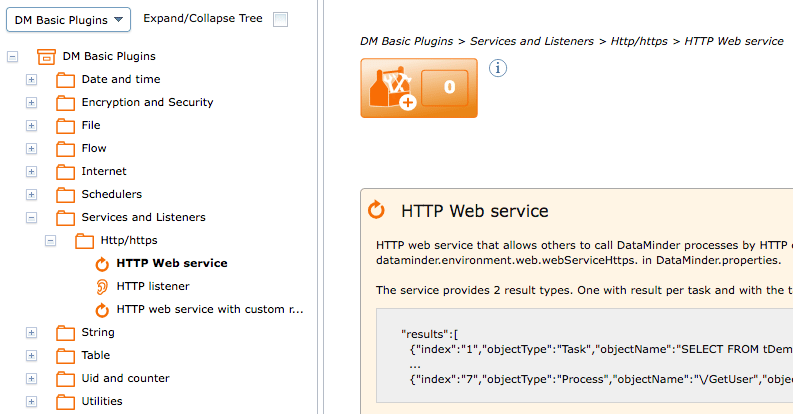Select the File tree item
The width and height of the screenshot is (793, 414).
pos(91,125)
